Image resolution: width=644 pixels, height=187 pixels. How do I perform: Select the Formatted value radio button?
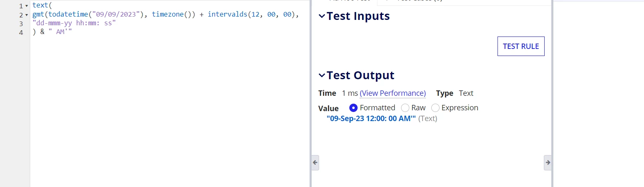[353, 108]
